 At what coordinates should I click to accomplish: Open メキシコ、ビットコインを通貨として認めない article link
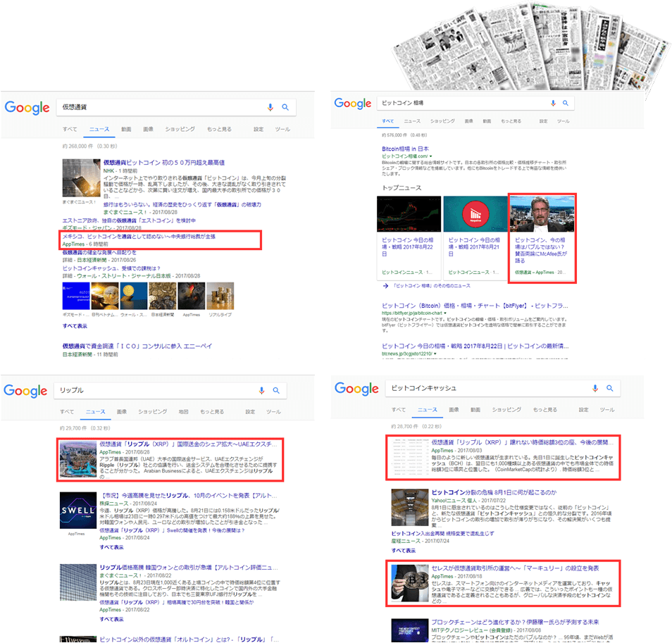(139, 237)
